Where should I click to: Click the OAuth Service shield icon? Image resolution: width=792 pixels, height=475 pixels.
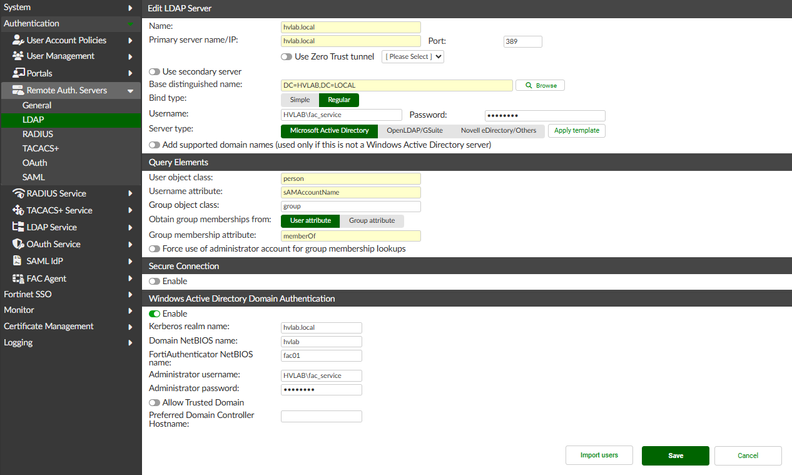click(18, 244)
